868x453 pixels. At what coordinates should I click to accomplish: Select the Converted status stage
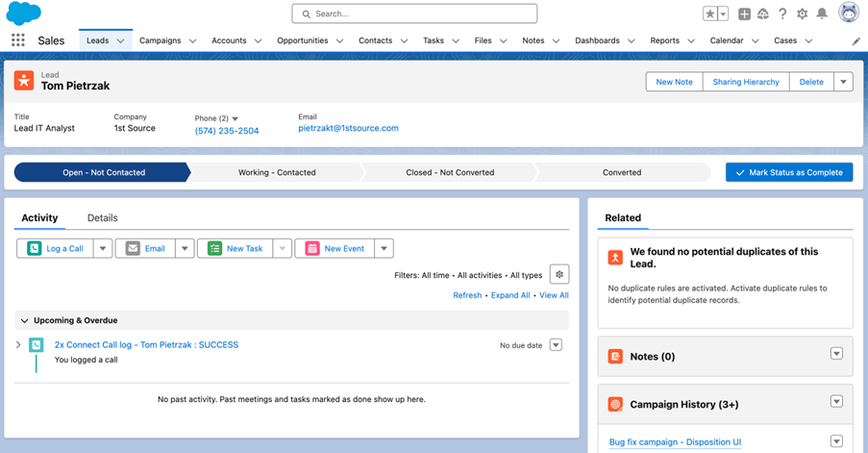pos(622,172)
